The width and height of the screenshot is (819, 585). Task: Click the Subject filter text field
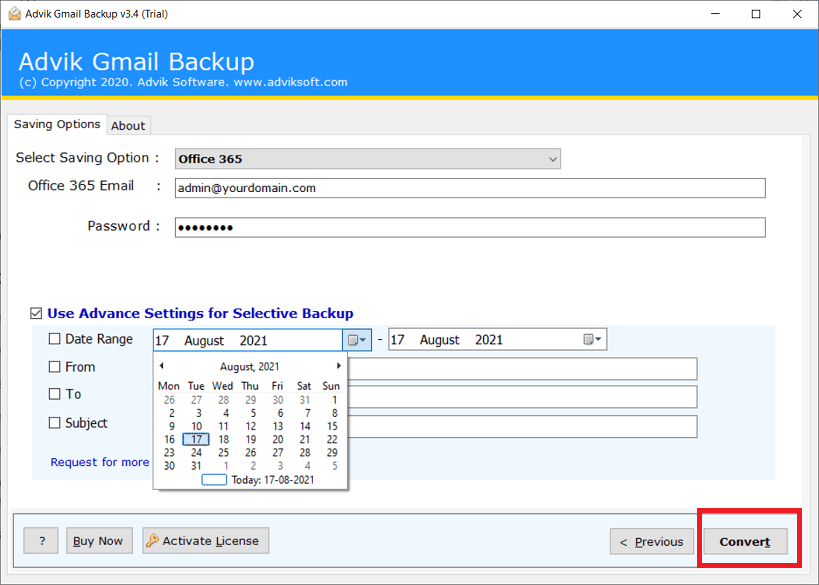click(x=522, y=427)
